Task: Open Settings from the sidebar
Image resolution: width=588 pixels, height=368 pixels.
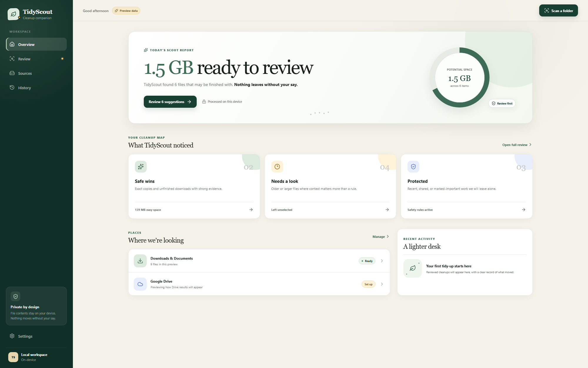Action: pyautogui.click(x=36, y=336)
